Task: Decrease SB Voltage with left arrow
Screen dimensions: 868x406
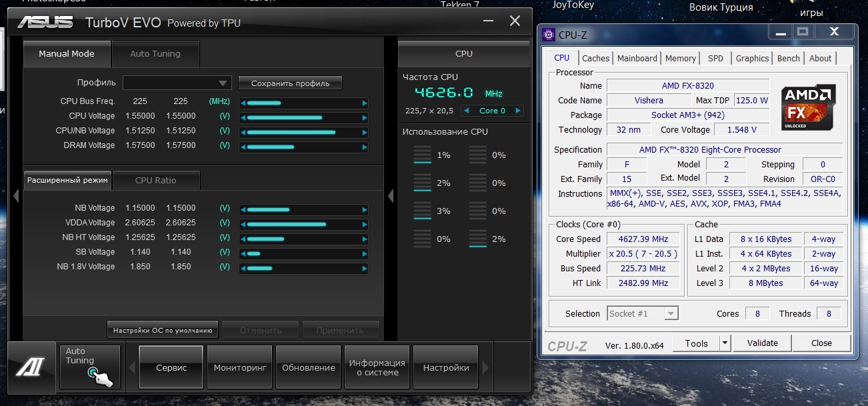Action: pos(243,254)
